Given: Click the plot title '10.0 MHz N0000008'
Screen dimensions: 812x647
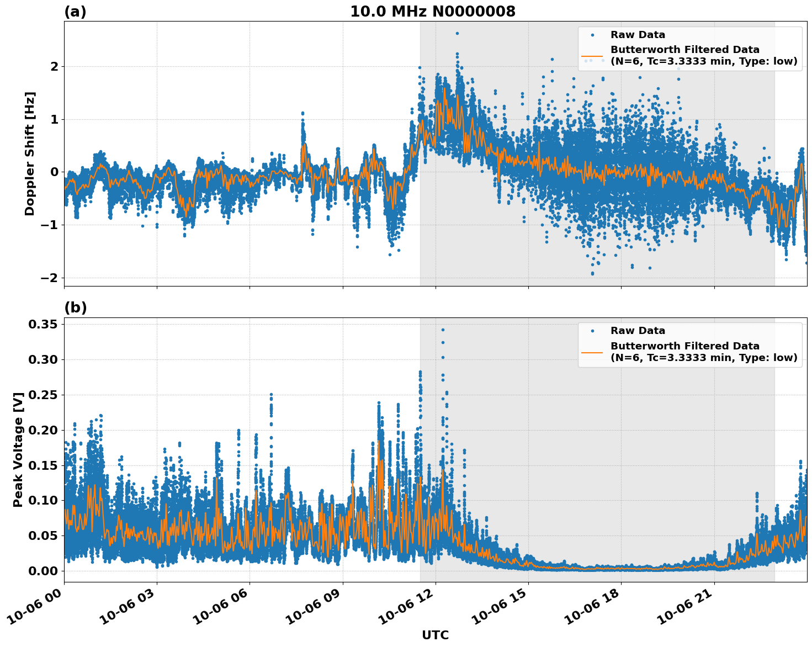Looking at the screenshot, I should pos(433,12).
